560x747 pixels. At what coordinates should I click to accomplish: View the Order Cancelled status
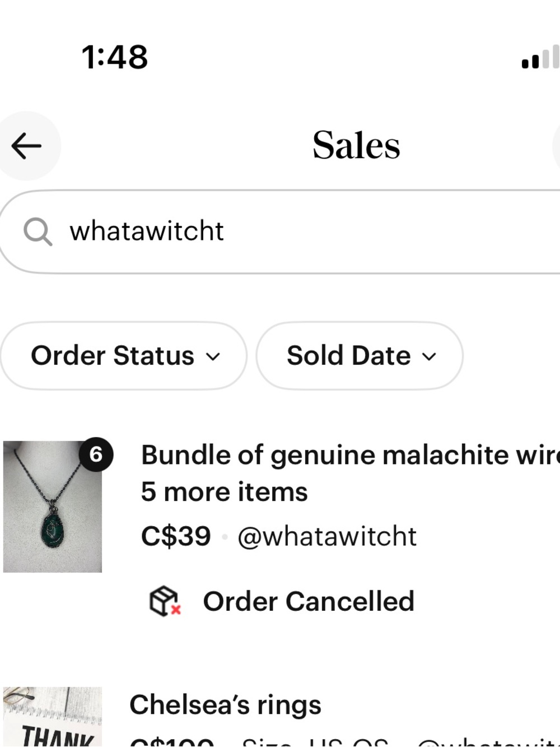(309, 601)
